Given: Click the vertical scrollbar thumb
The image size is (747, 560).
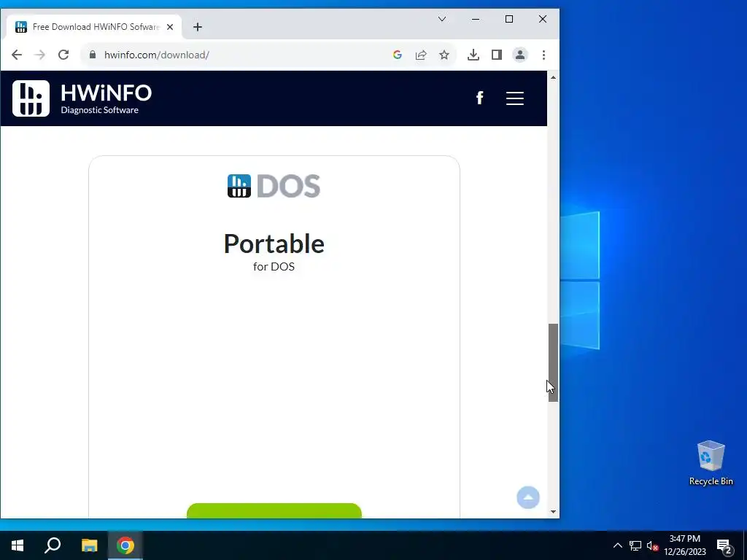Looking at the screenshot, I should click(x=553, y=362).
